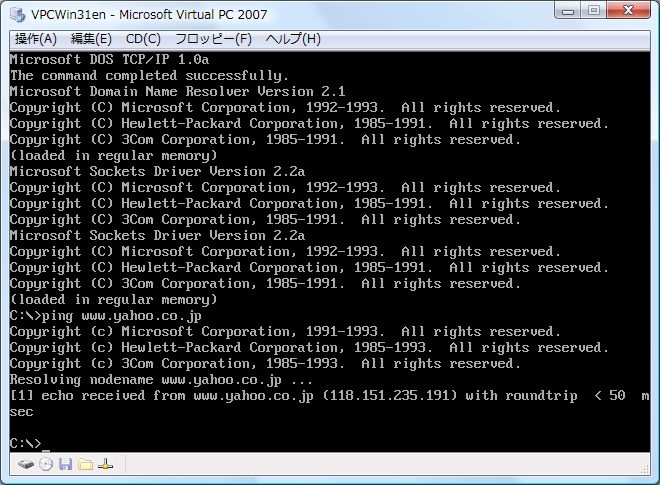Click the CD drive status icon
The height and width of the screenshot is (485, 660).
click(46, 464)
